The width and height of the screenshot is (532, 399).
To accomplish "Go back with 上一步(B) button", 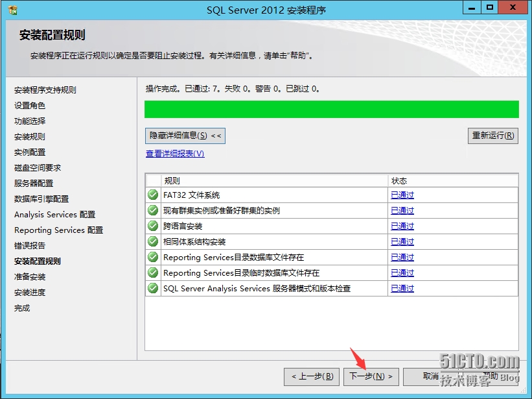I will coord(312,376).
